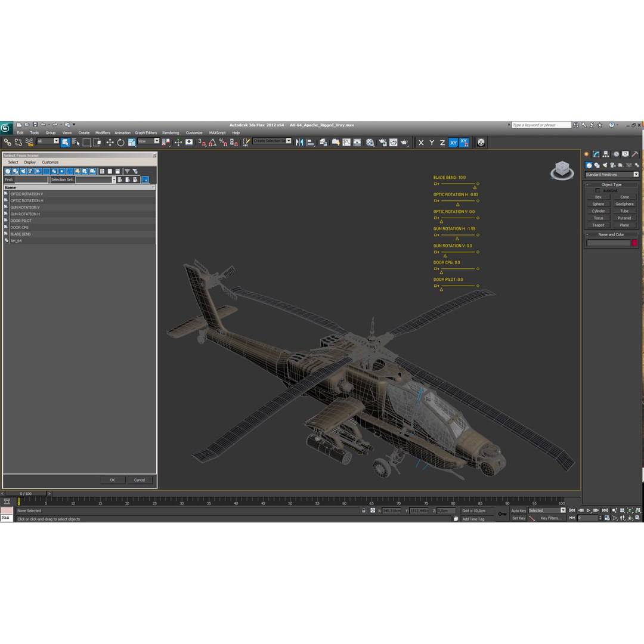Click the 3D Snaps toggle icon
The width and height of the screenshot is (644, 644).
pos(202,143)
